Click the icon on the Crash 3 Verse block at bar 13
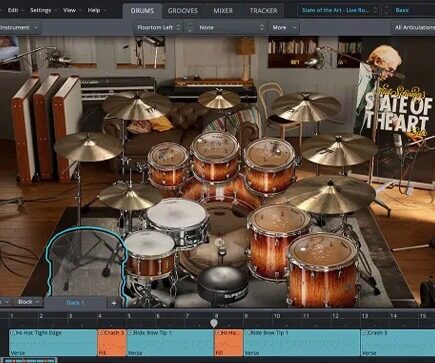This screenshot has width=435, height=363. [x=365, y=333]
